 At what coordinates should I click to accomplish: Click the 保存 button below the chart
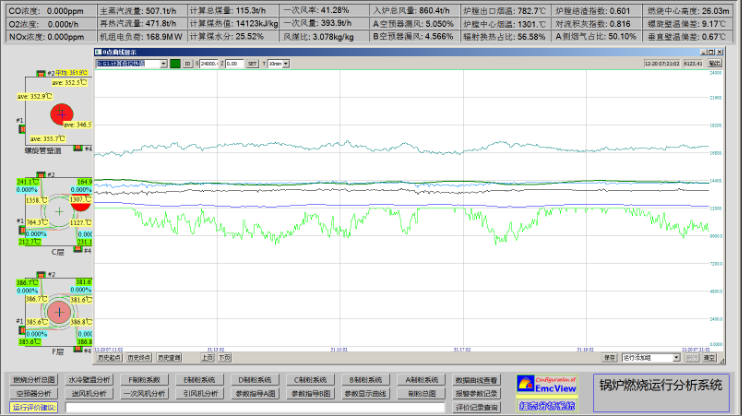(610, 357)
